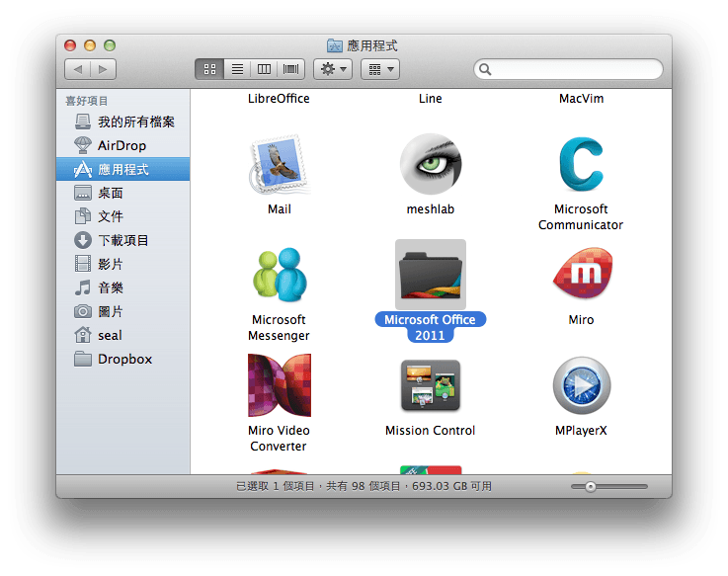Open the MPlayerX player icon

pyautogui.click(x=581, y=385)
